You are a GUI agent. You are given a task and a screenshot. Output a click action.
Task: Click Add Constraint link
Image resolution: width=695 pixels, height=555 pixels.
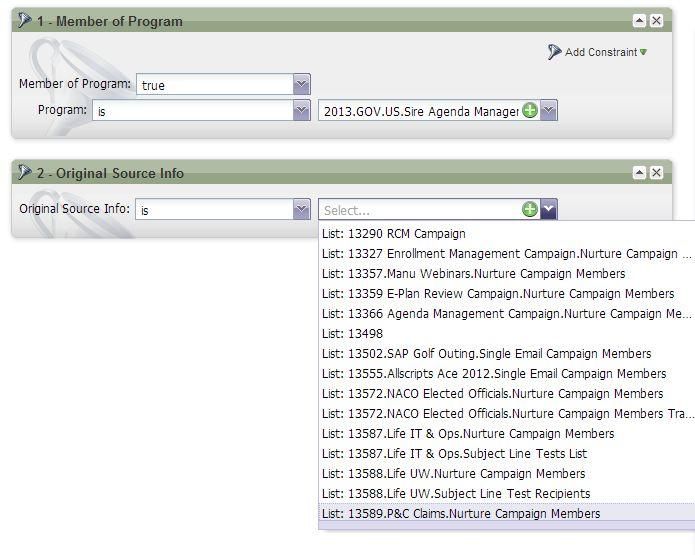(x=600, y=52)
